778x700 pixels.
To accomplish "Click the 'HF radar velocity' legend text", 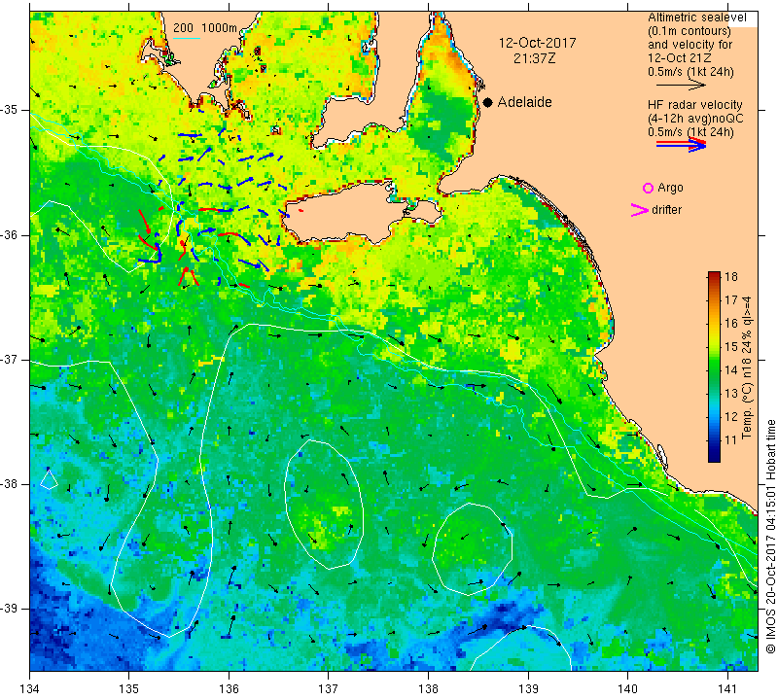I will coord(694,105).
